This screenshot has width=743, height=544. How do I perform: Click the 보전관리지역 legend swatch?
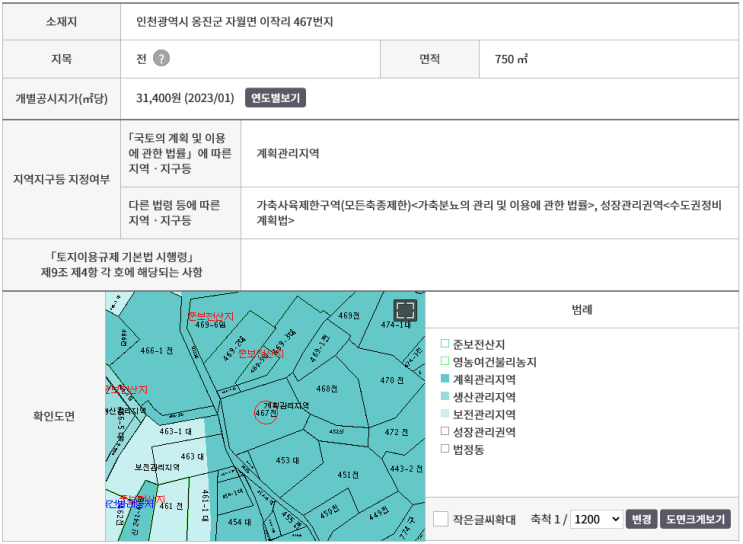[444, 414]
